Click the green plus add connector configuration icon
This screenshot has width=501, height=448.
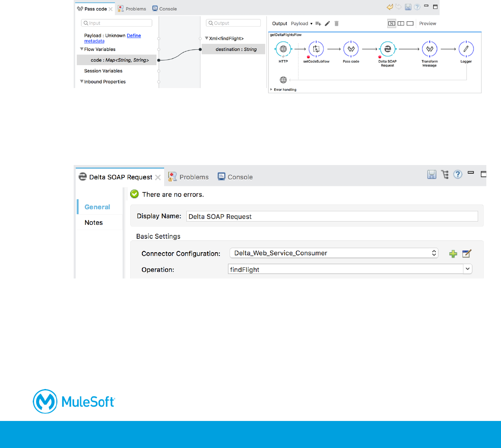453,254
